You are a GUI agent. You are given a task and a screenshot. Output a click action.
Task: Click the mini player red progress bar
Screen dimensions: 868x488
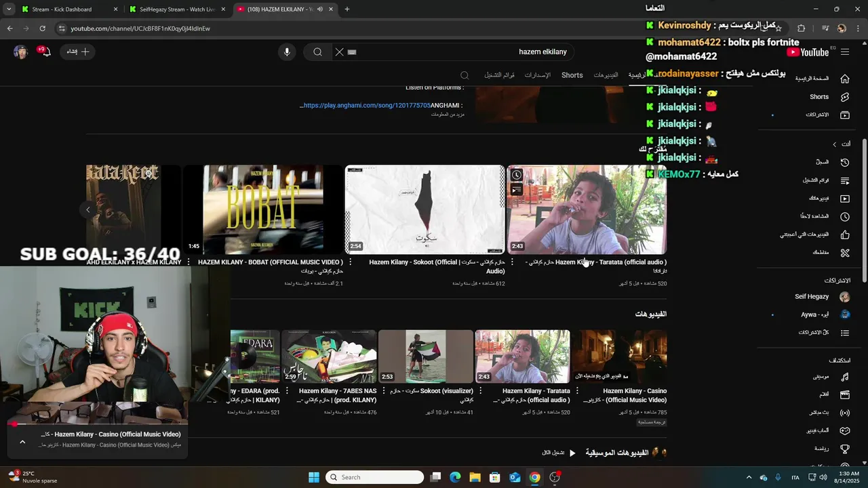click(x=98, y=424)
